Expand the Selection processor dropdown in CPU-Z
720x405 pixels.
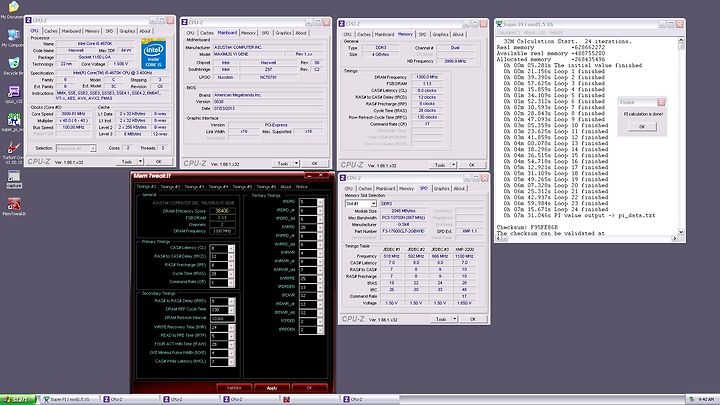92,148
